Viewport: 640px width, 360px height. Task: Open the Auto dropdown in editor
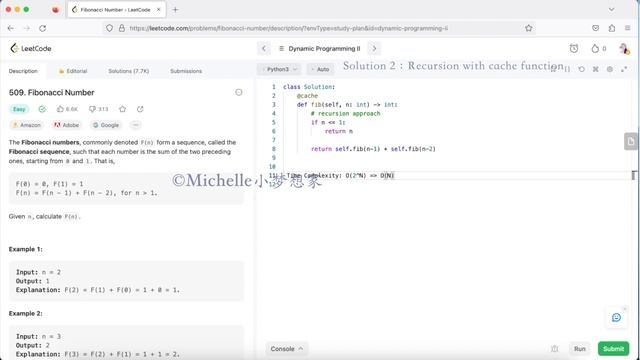(x=320, y=69)
